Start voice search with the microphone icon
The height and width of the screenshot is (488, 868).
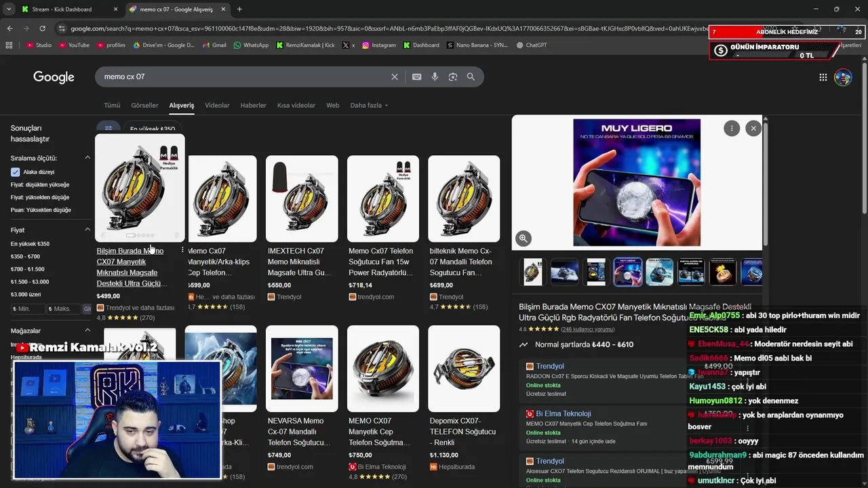click(x=435, y=77)
